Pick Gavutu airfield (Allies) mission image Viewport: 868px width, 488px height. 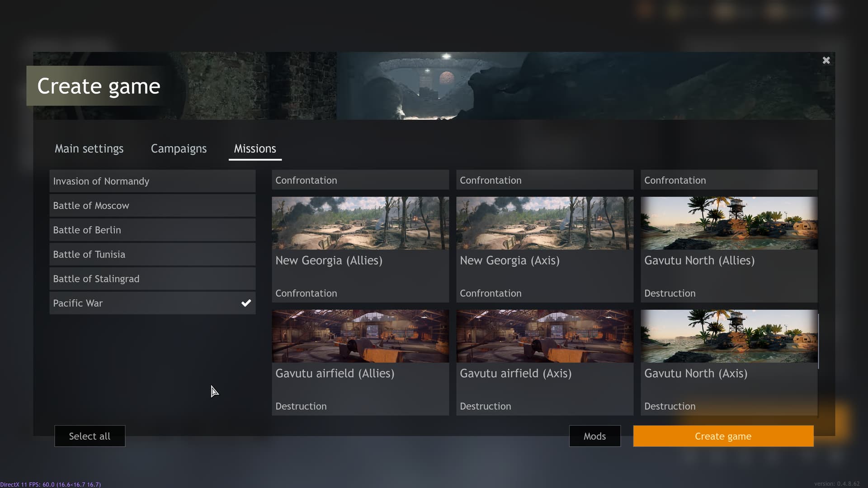click(360, 336)
